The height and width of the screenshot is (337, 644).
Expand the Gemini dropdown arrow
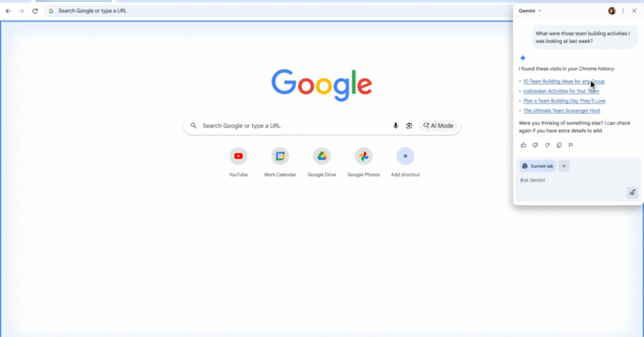click(x=540, y=11)
